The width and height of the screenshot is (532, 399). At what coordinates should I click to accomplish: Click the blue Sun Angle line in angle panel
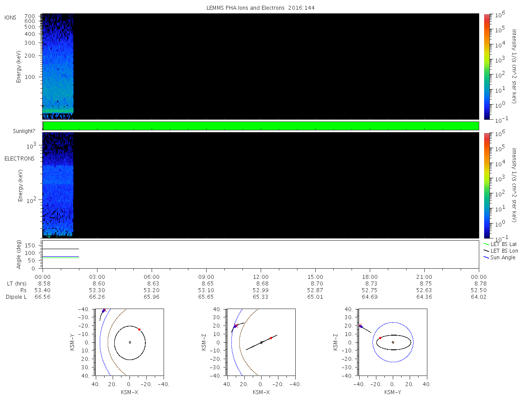click(x=60, y=256)
